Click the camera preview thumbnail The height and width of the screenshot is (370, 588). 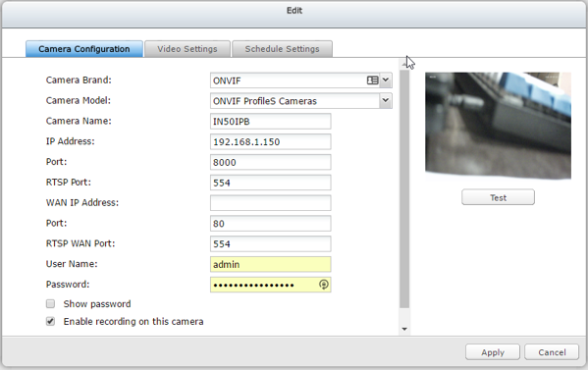pyautogui.click(x=498, y=126)
